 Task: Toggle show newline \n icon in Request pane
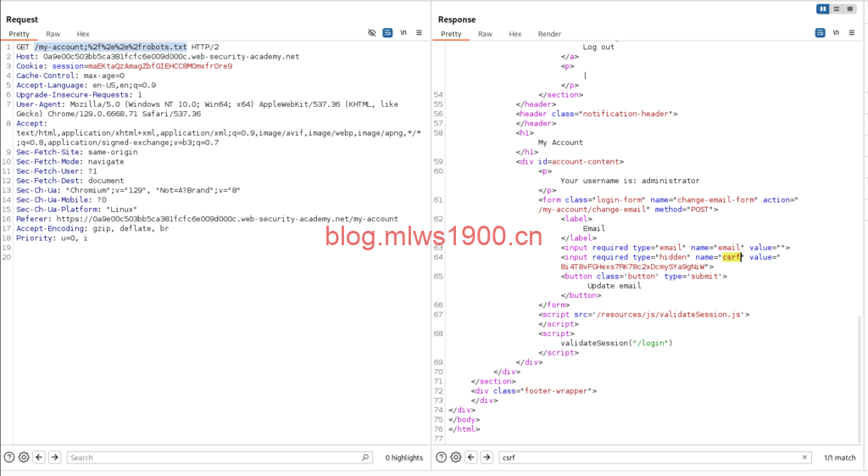[x=403, y=33]
